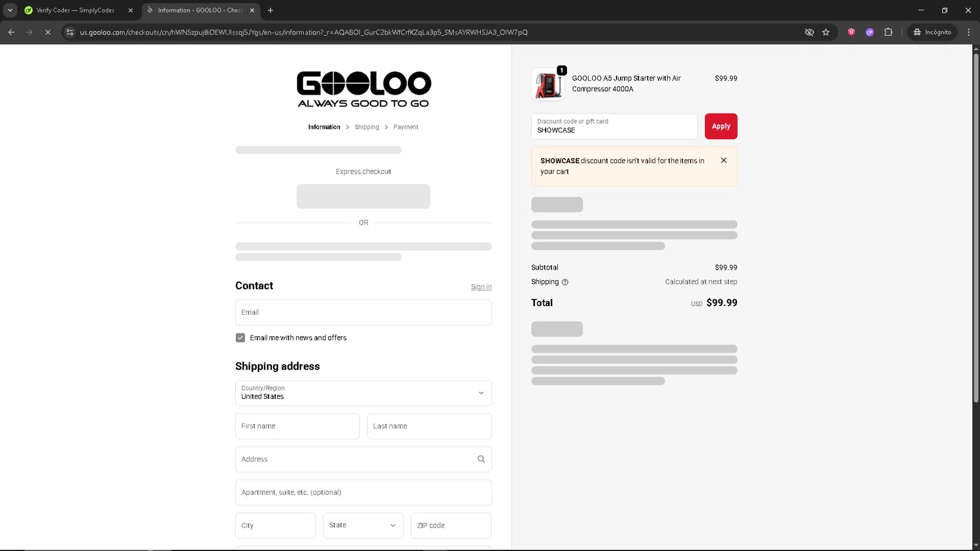Click the Payment breadcrumb step
980x551 pixels.
pyautogui.click(x=406, y=127)
